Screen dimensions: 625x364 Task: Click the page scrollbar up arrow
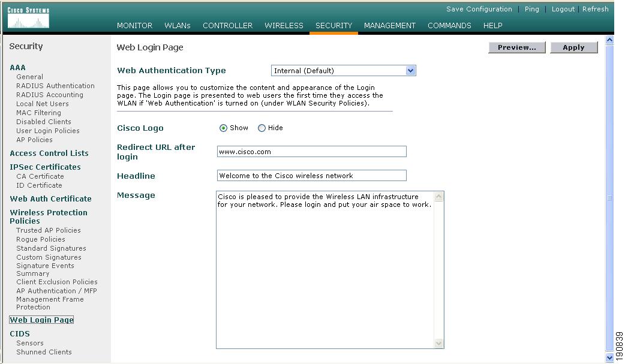609,40
